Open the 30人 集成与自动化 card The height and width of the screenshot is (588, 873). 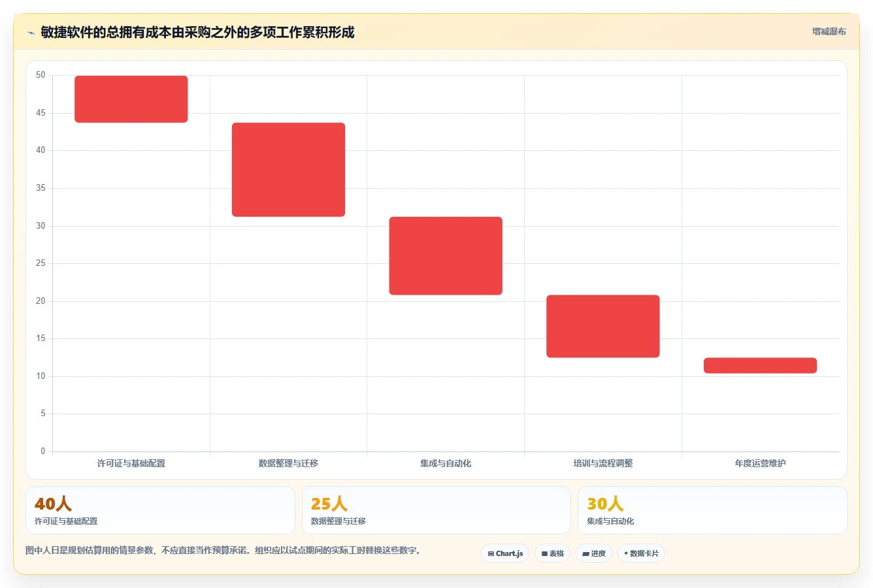click(x=712, y=510)
